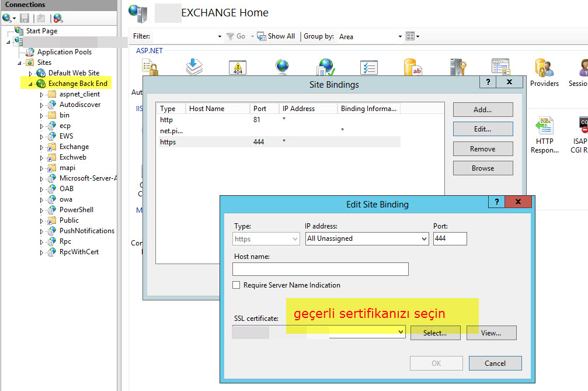Toggle Require Server Name Indication checkbox
Viewport: 588px width, 391px height.
[236, 285]
